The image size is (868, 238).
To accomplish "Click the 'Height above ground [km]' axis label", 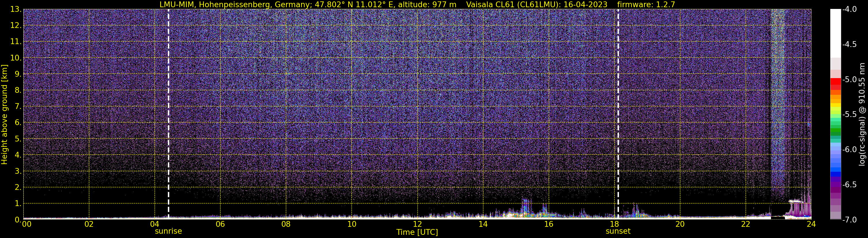I will coord(4,114).
